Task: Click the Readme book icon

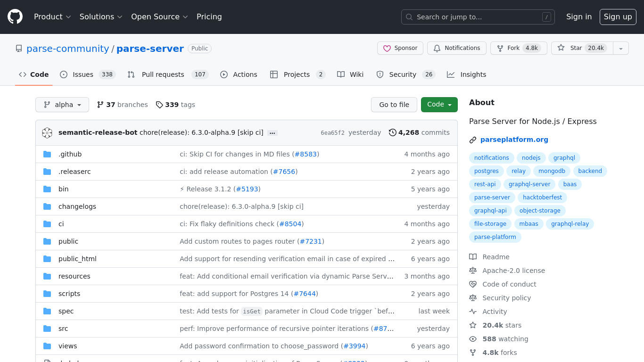Action: tap(473, 257)
